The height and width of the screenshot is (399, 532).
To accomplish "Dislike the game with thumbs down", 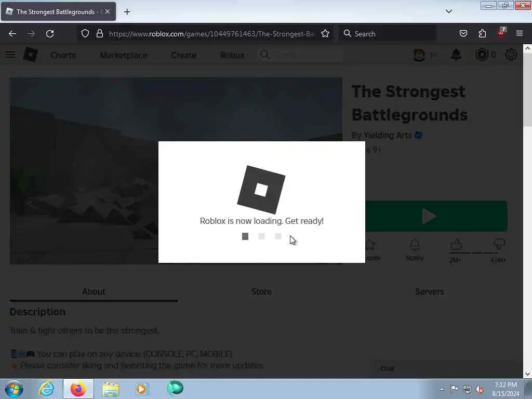I will (499, 245).
